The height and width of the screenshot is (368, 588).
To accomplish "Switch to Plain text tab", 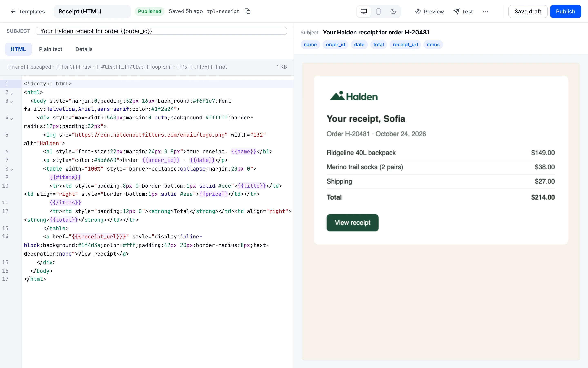I will point(51,49).
